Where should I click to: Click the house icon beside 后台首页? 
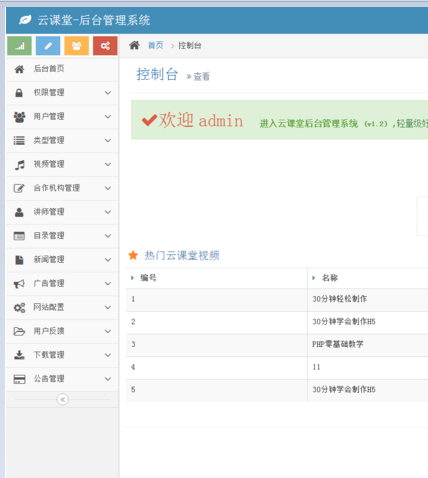[x=19, y=69]
